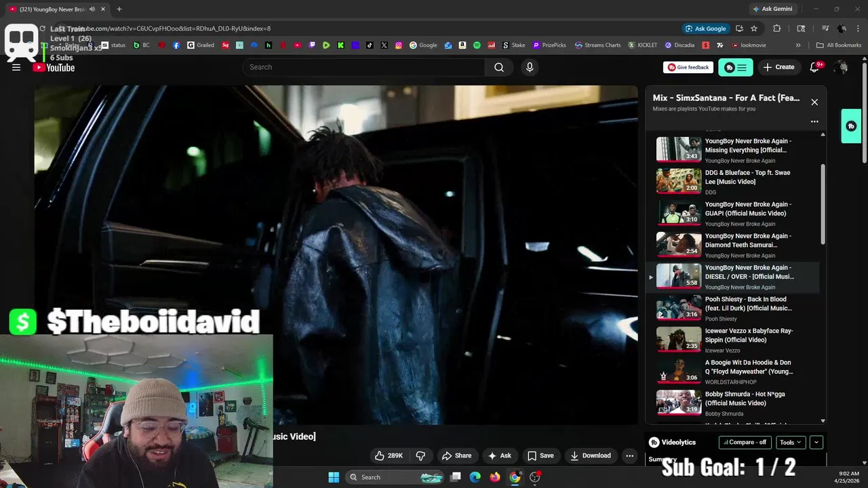868x488 pixels.
Task: Open browser extensions puzzle icon
Action: click(777, 28)
